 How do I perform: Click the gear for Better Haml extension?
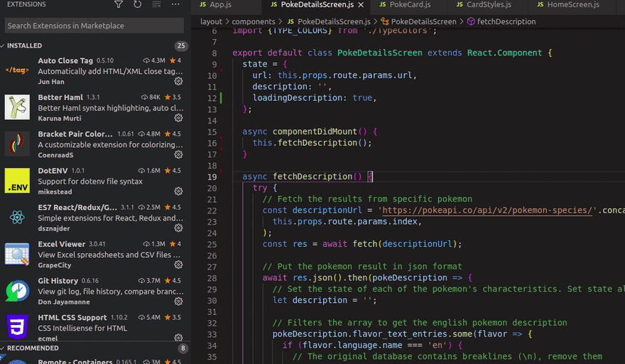(x=178, y=118)
